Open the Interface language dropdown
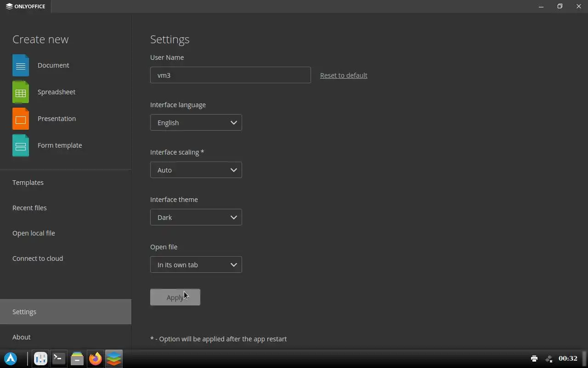 point(196,122)
